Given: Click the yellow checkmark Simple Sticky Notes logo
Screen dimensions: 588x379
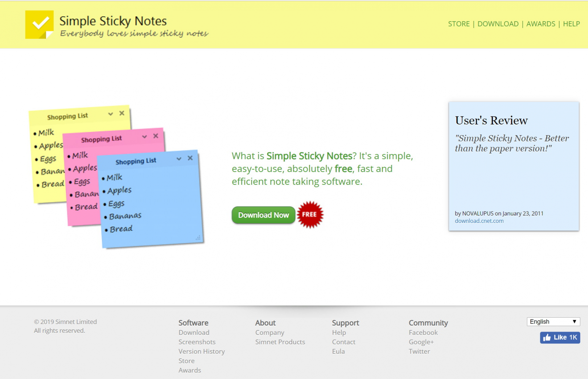Looking at the screenshot, I should tap(39, 25).
